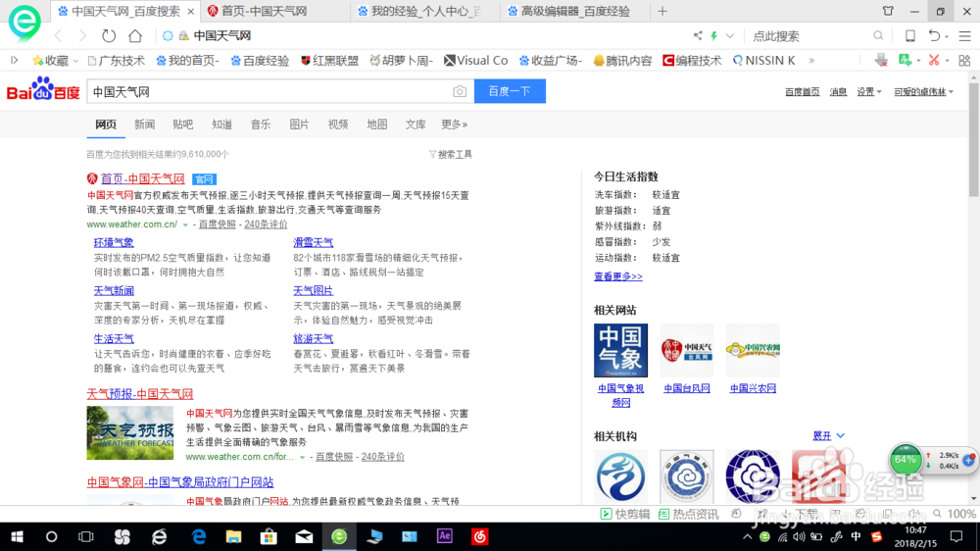
Task: Open Cortana circle on taskbar
Action: coord(51,536)
